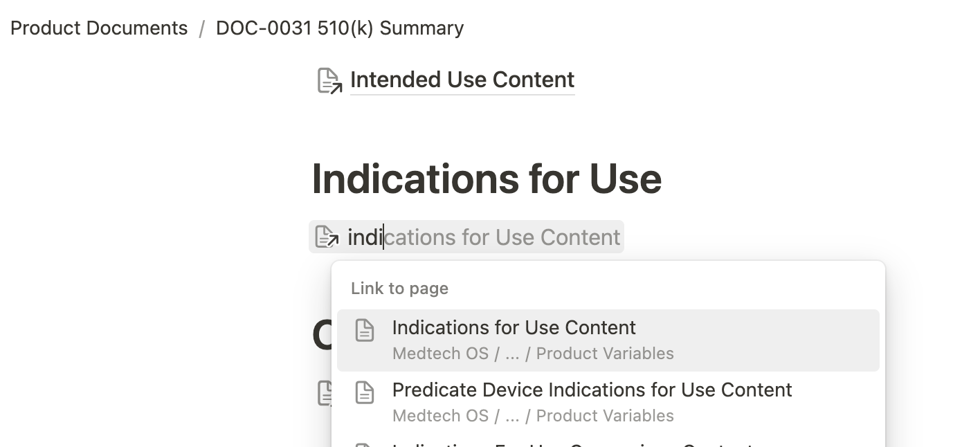Click the slash separator in the breadcrumb
This screenshot has width=980, height=447.
[x=201, y=28]
